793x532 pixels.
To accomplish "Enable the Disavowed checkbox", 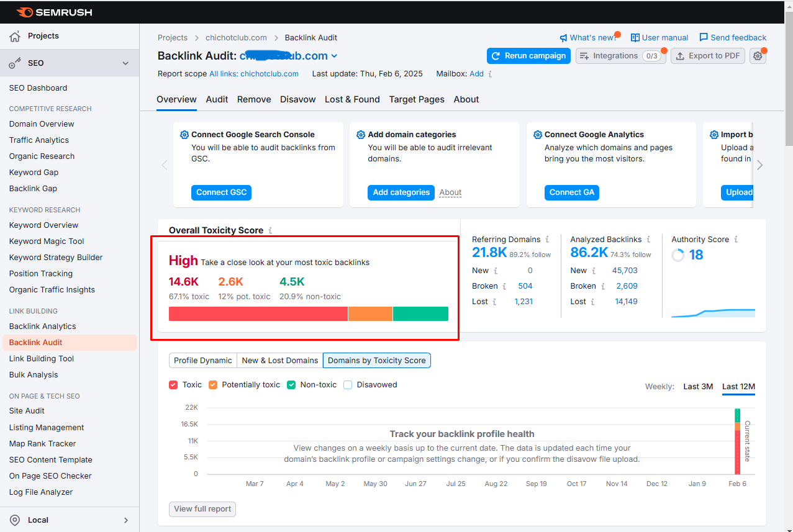I will [x=347, y=384].
